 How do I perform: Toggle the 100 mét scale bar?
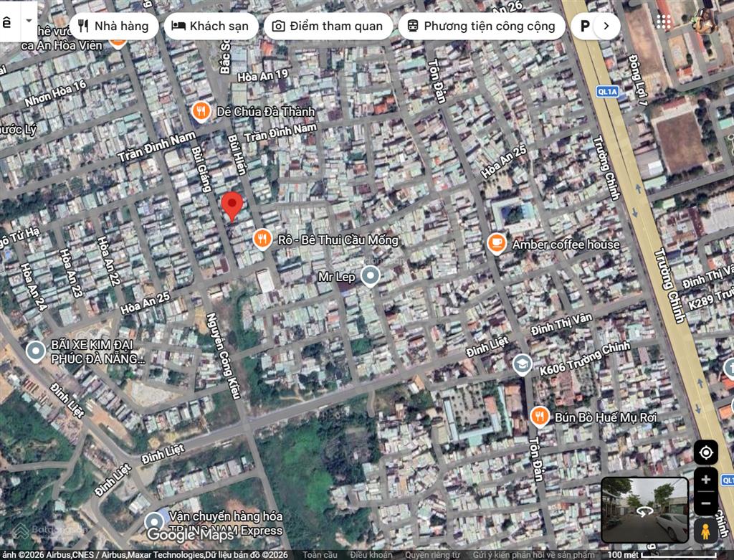click(662, 555)
